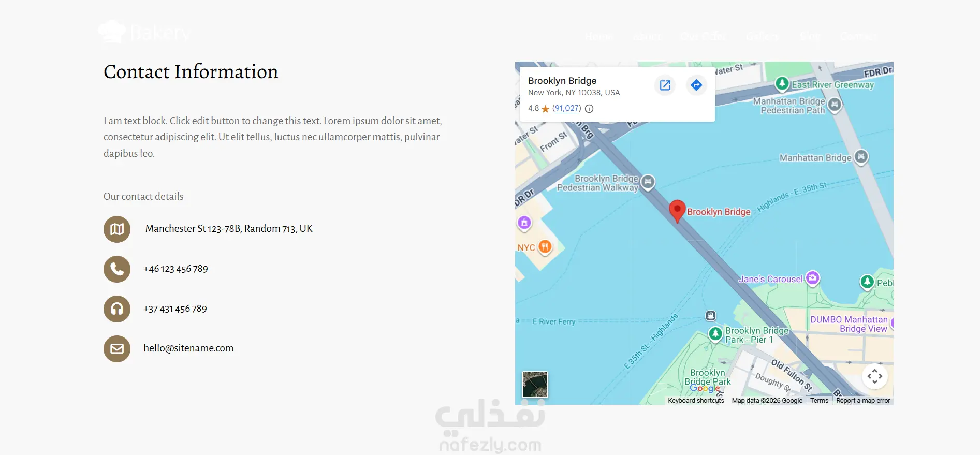Screen dimensions: 980x455
Task: Click the Brooklyn Bridge Park map label
Action: point(708,377)
